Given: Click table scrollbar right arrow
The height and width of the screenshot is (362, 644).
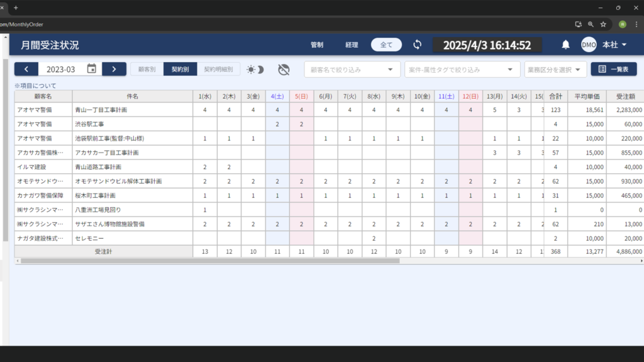Looking at the screenshot, I should tap(641, 261).
